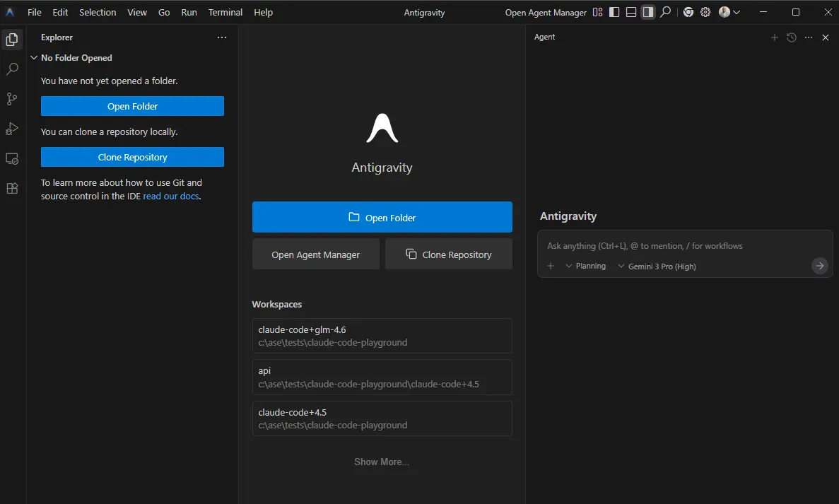Click the Antigravity logo in the title bar
Image resolution: width=839 pixels, height=504 pixels.
pos(10,12)
